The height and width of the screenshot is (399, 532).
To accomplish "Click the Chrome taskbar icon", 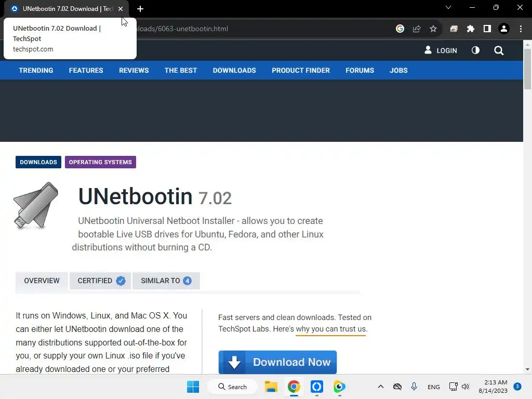I will [294, 387].
